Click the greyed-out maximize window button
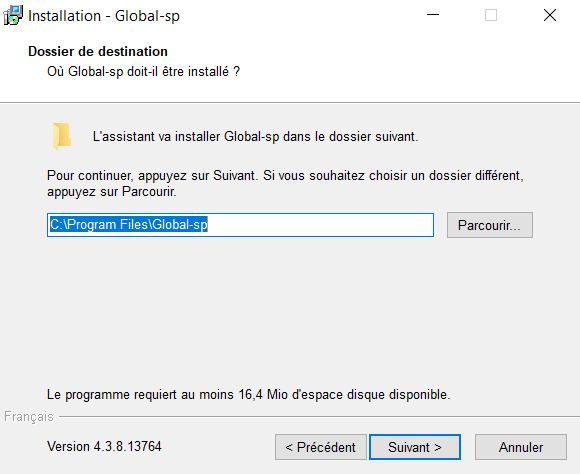The height and width of the screenshot is (474, 580). (491, 15)
